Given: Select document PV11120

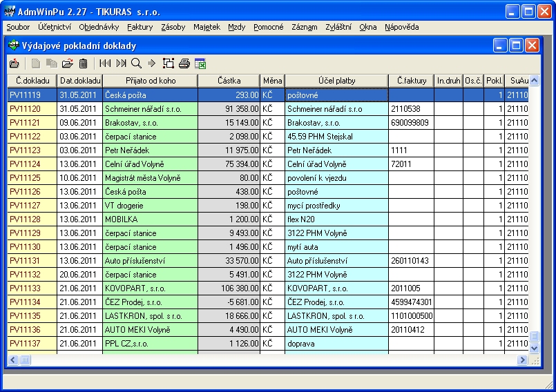Looking at the screenshot, I should (x=32, y=109).
